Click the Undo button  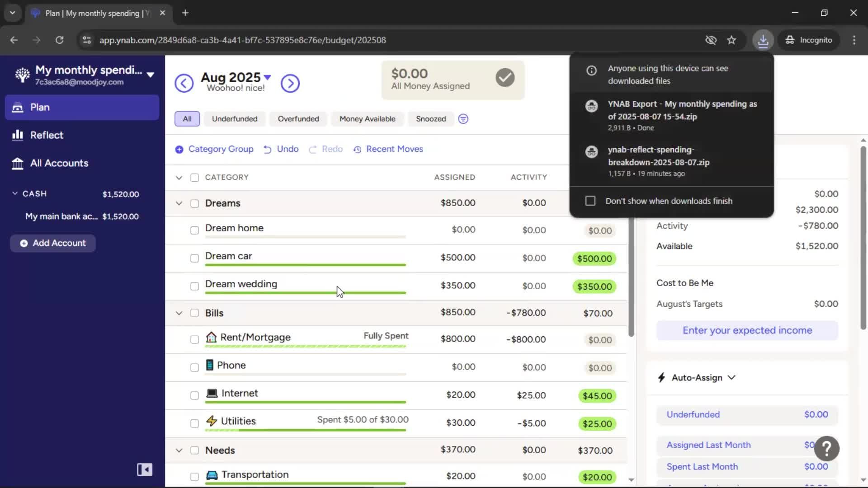pyautogui.click(x=281, y=149)
